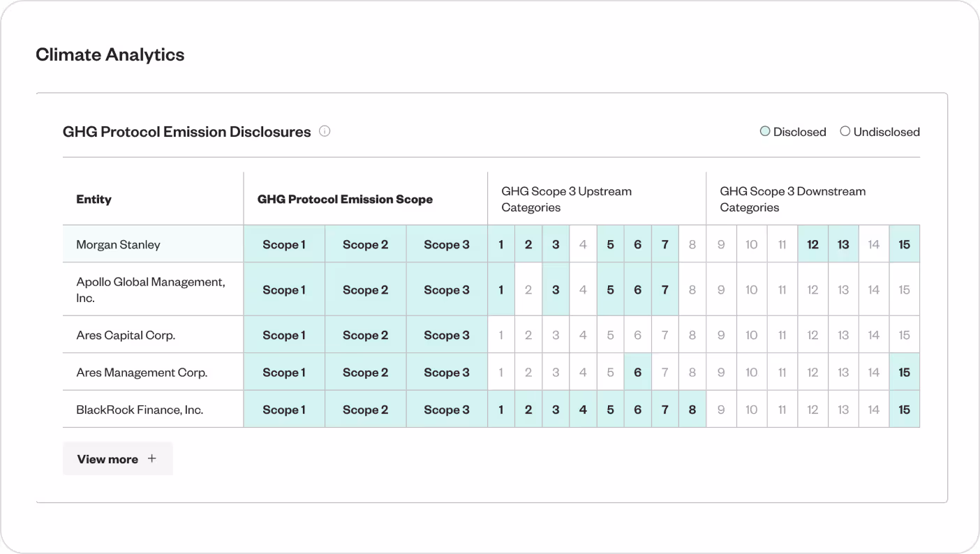Click BlackRock Finance's Scope 3 cell
The height and width of the screenshot is (554, 980).
447,410
